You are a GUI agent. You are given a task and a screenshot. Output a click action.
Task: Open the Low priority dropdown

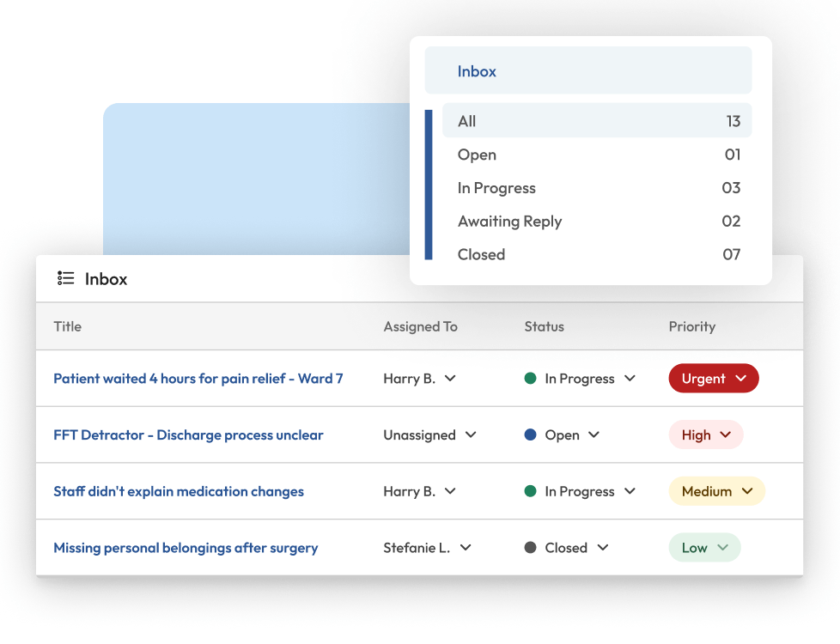pos(704,548)
